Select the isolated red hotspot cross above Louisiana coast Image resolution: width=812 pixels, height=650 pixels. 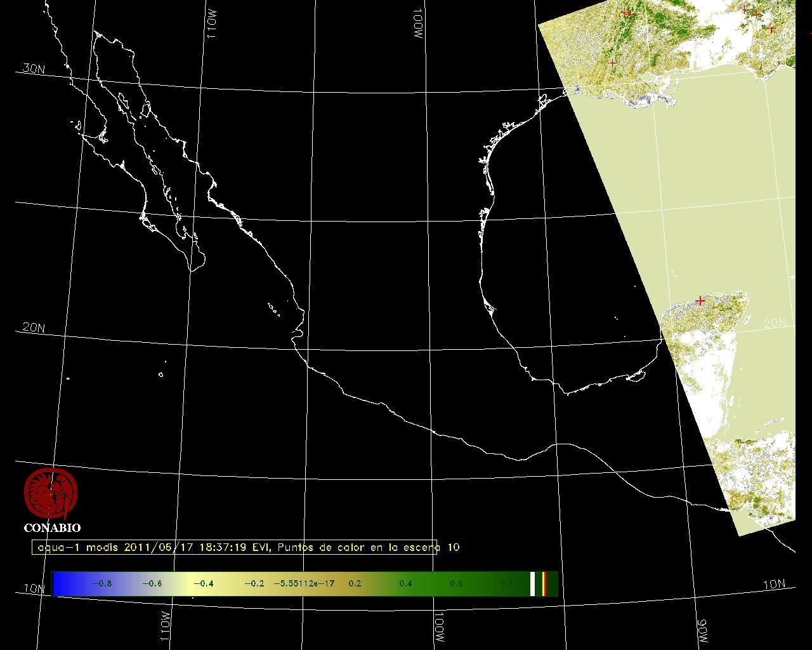click(612, 63)
